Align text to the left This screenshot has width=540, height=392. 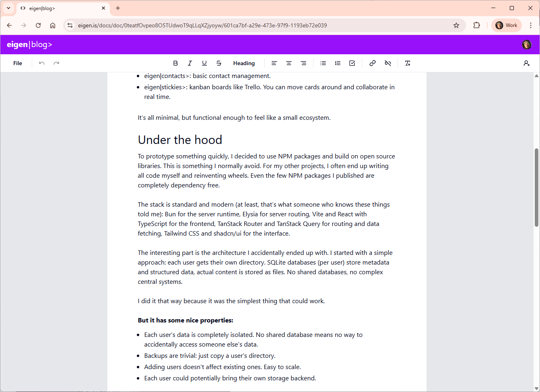coord(274,63)
